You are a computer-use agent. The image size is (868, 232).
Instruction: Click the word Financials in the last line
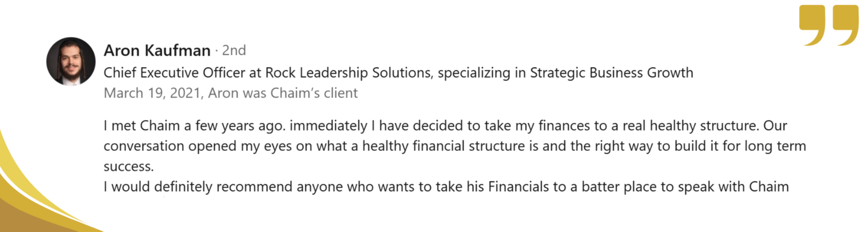(x=518, y=187)
